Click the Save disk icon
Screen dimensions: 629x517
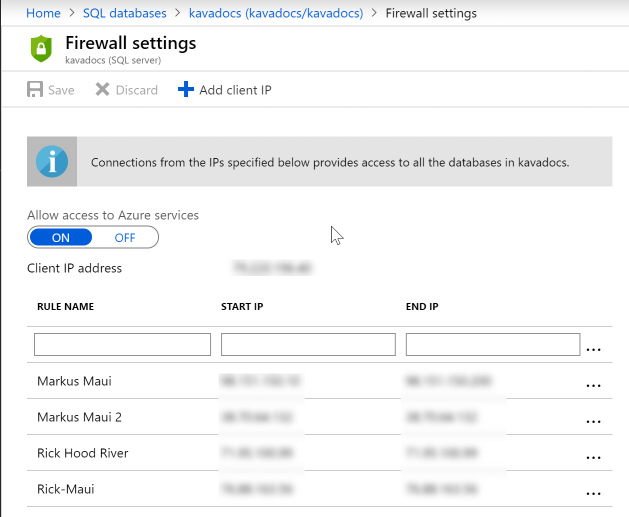click(x=35, y=89)
